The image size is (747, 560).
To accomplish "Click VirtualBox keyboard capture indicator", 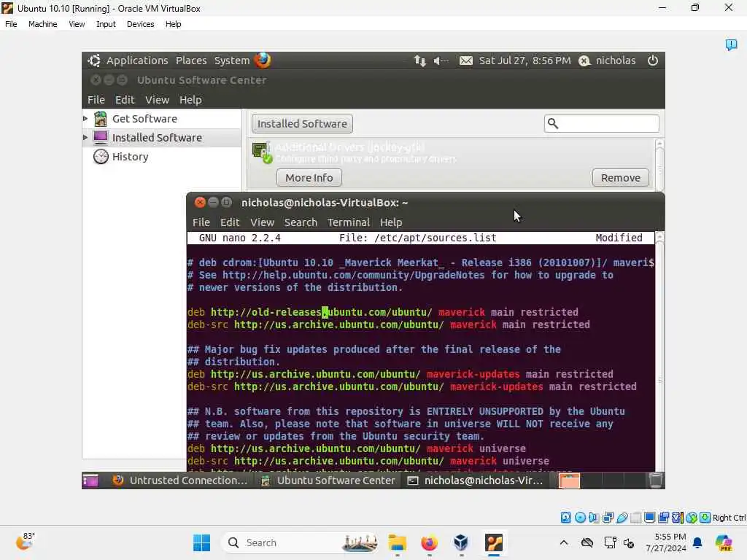I will (705, 518).
